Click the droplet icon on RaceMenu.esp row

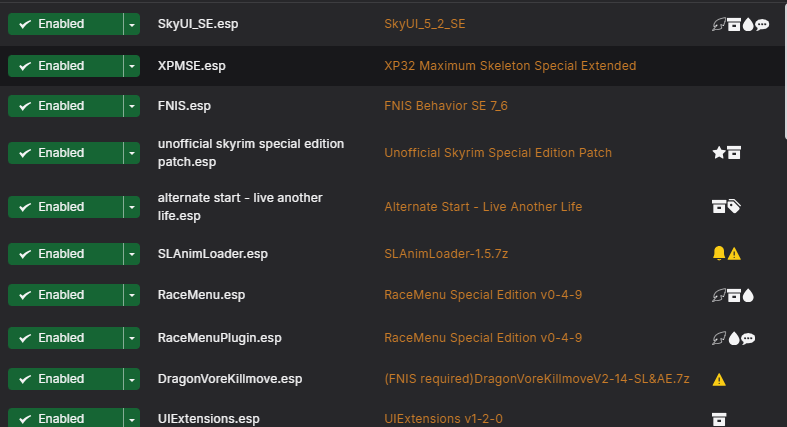pyautogui.click(x=748, y=296)
